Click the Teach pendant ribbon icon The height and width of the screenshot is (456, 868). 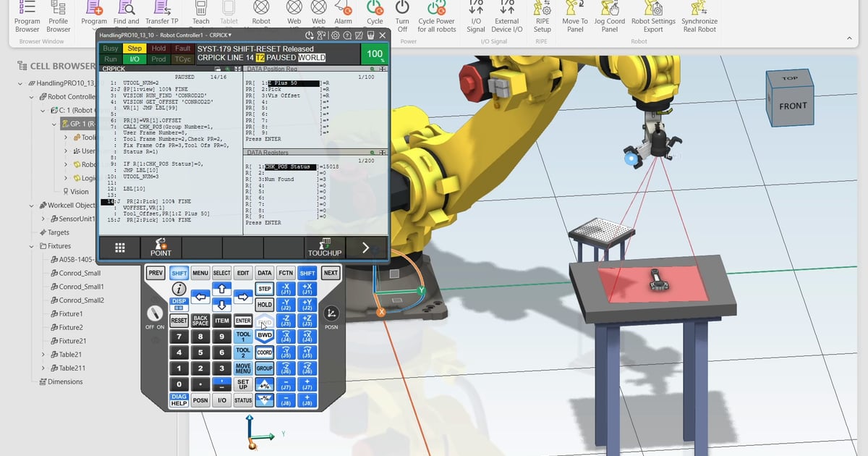(201, 13)
